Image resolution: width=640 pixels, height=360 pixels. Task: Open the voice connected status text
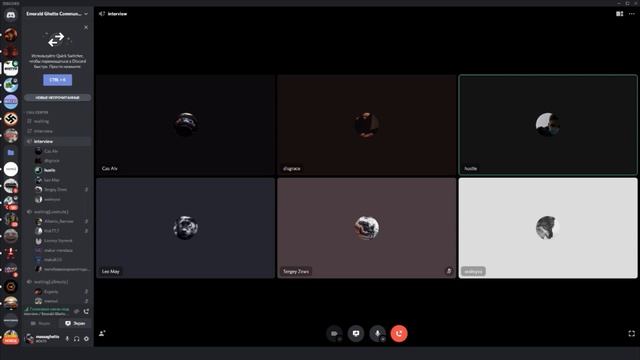click(47, 309)
